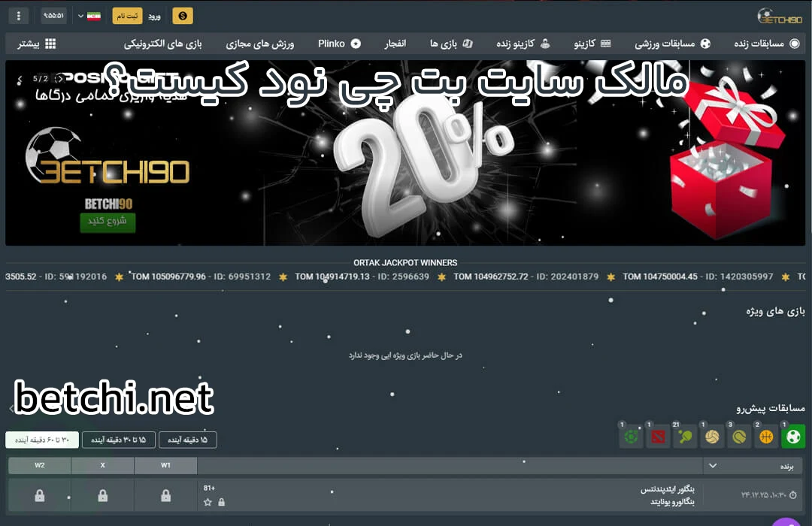This screenshot has width=812, height=526.
Task: Select the tennis ball sport icon
Action: pos(739,436)
